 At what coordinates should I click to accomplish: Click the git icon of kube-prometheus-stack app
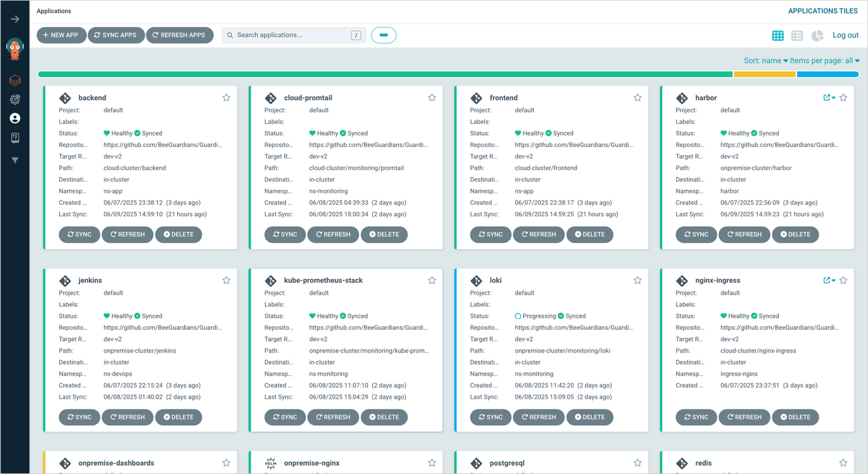point(271,281)
